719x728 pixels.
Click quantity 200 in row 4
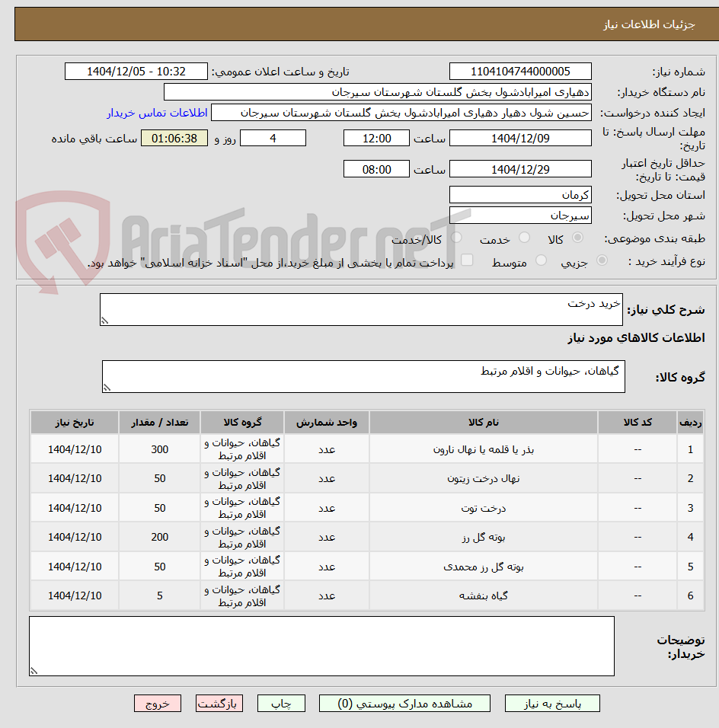pyautogui.click(x=160, y=537)
